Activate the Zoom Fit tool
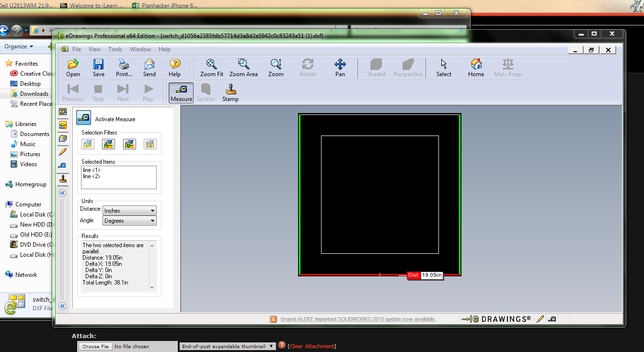Screen dimensions: 644x352 (x=211, y=67)
